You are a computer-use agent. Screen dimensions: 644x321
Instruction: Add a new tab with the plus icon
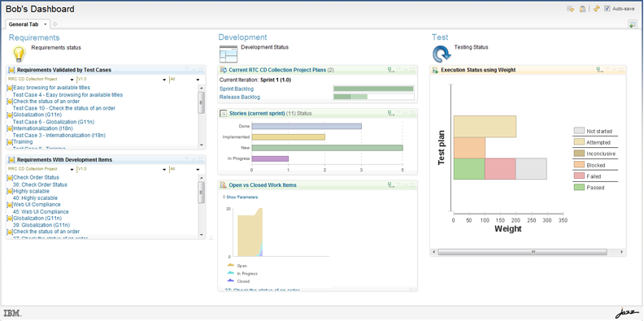click(x=55, y=24)
